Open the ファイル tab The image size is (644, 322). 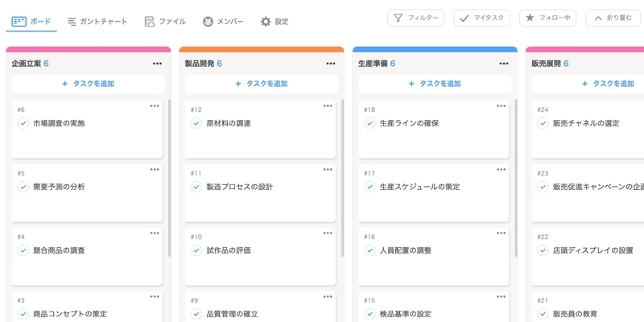point(165,22)
